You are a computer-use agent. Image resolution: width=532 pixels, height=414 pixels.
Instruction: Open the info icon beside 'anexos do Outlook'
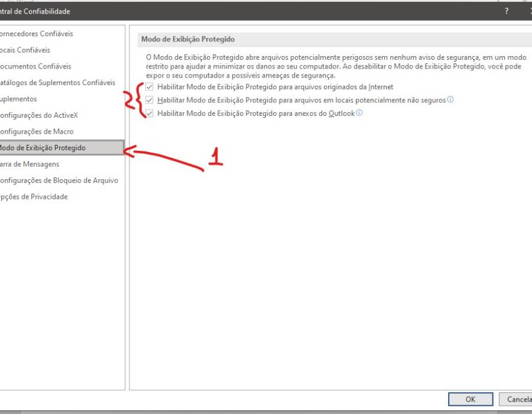[x=359, y=112]
